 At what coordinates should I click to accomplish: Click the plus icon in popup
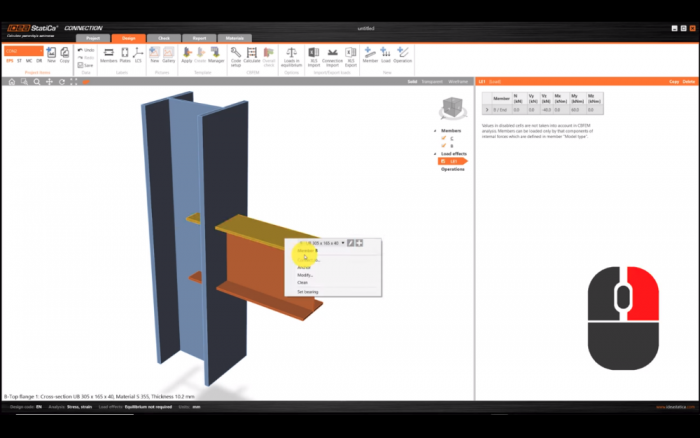[x=359, y=243]
